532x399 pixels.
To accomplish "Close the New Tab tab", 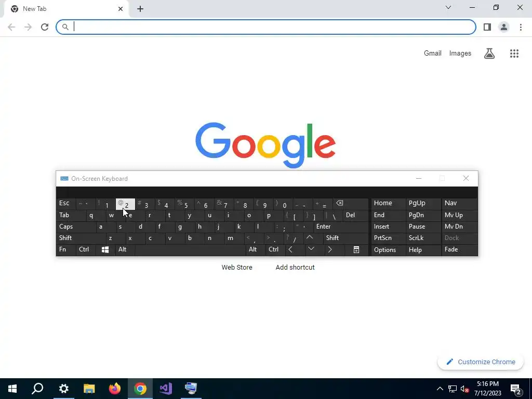I will 121,9.
